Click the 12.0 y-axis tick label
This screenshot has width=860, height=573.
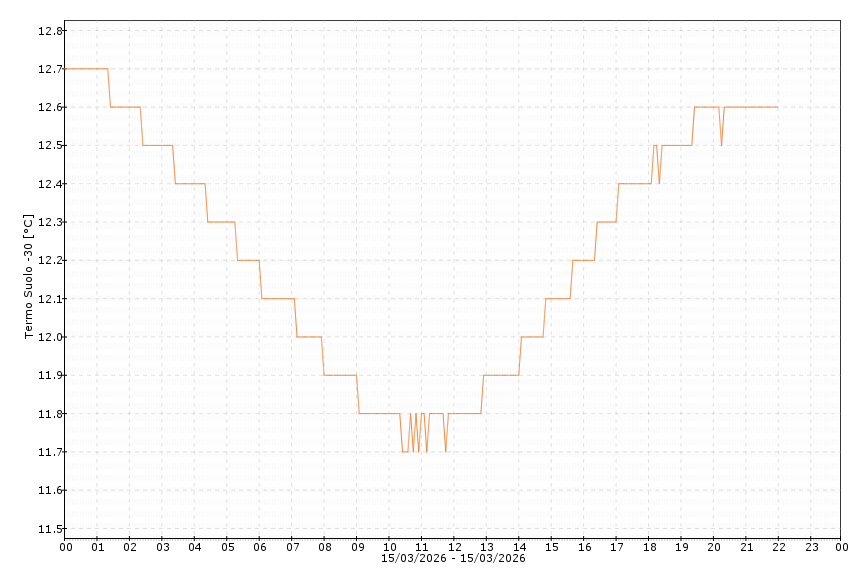click(x=50, y=337)
